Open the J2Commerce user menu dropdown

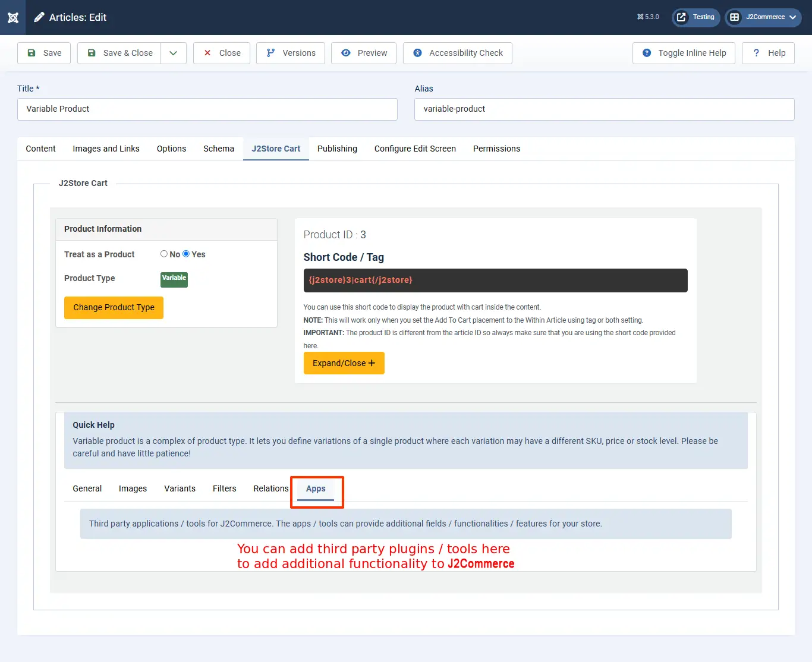[x=763, y=17]
